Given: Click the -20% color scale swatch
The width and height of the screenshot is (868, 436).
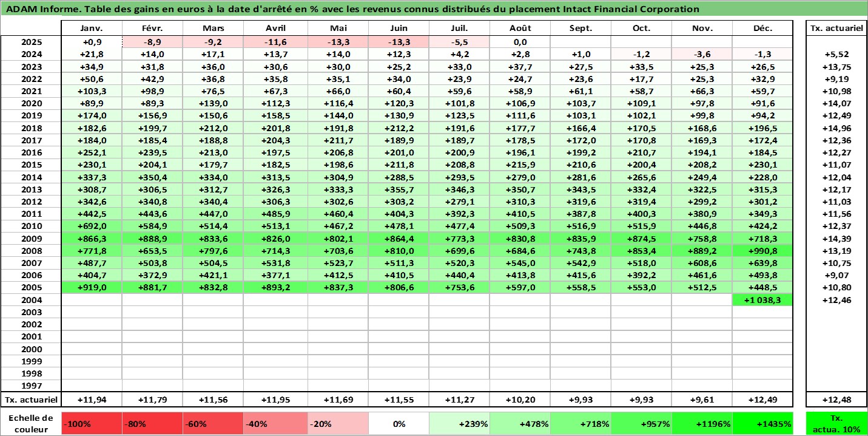Looking at the screenshot, I should coord(338,423).
